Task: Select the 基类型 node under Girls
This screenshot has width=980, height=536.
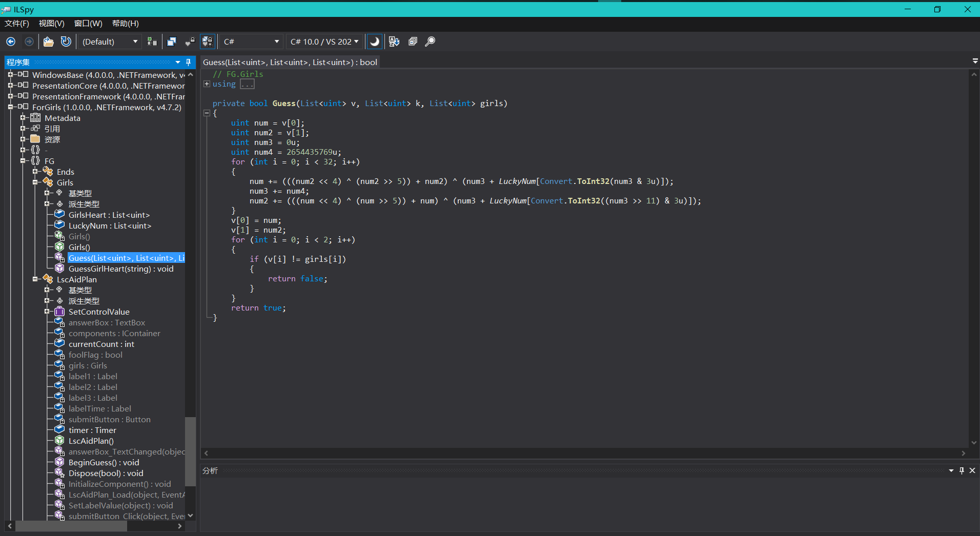Action: 80,193
